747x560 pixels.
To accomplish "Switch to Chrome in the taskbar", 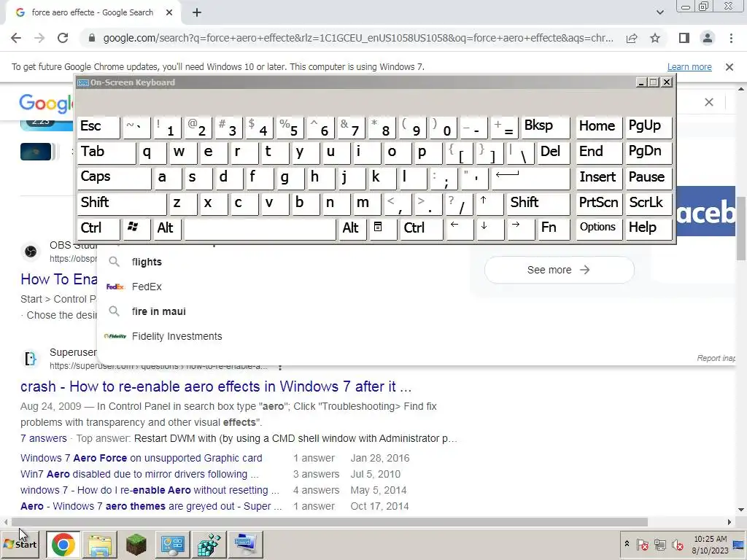I will (x=63, y=544).
